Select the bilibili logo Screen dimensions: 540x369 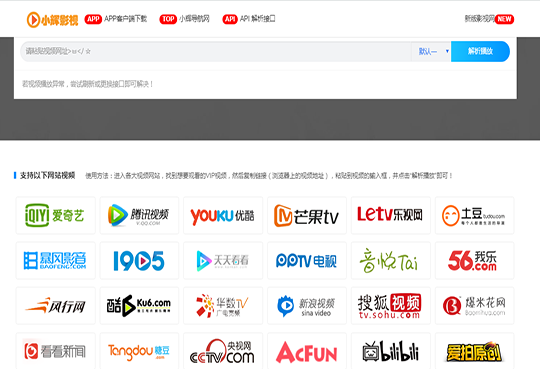pos(391,351)
